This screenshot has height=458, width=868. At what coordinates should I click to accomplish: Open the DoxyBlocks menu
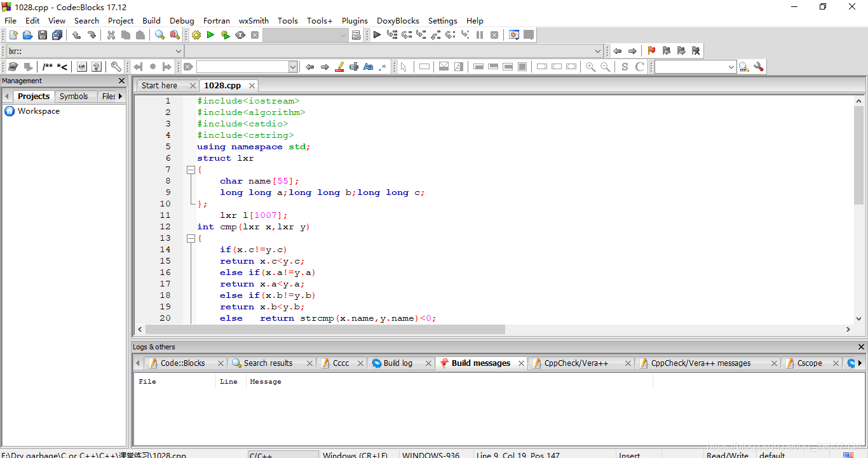[x=398, y=20]
